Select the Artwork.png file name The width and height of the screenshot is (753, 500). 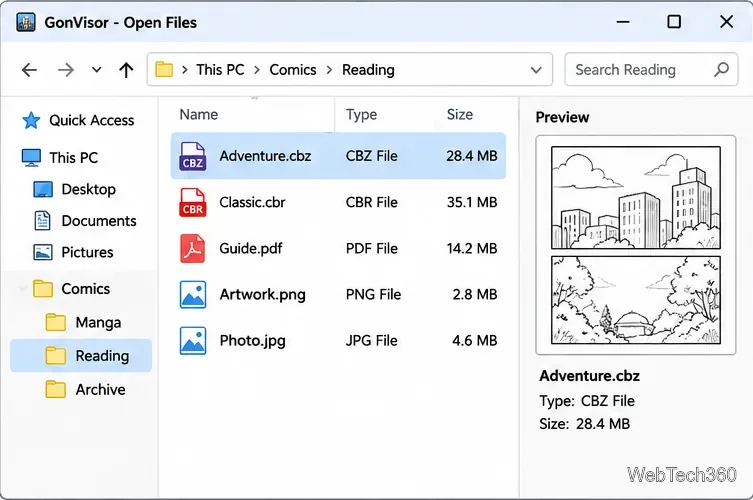(x=262, y=294)
